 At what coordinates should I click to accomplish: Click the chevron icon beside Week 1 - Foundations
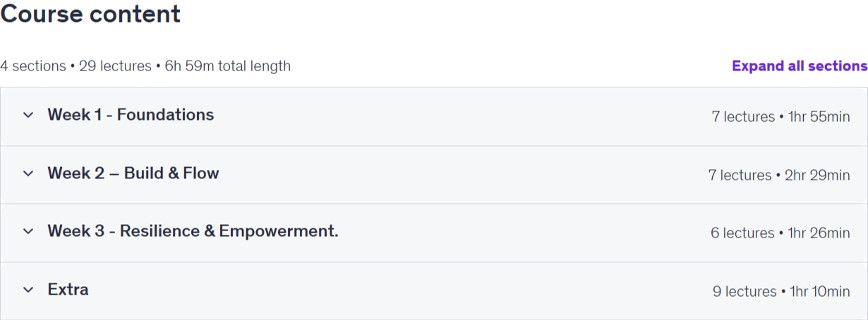tap(28, 115)
